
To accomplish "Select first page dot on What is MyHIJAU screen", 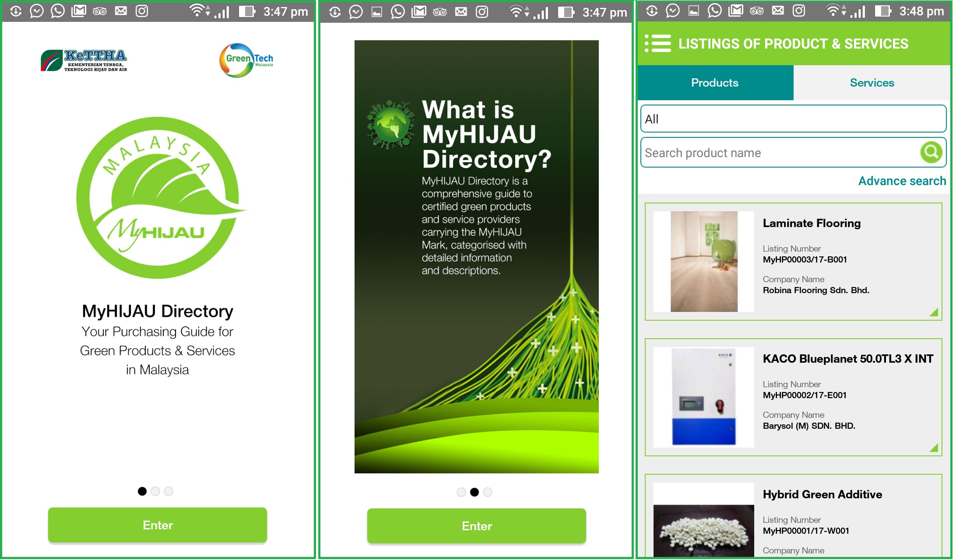I will tap(461, 492).
